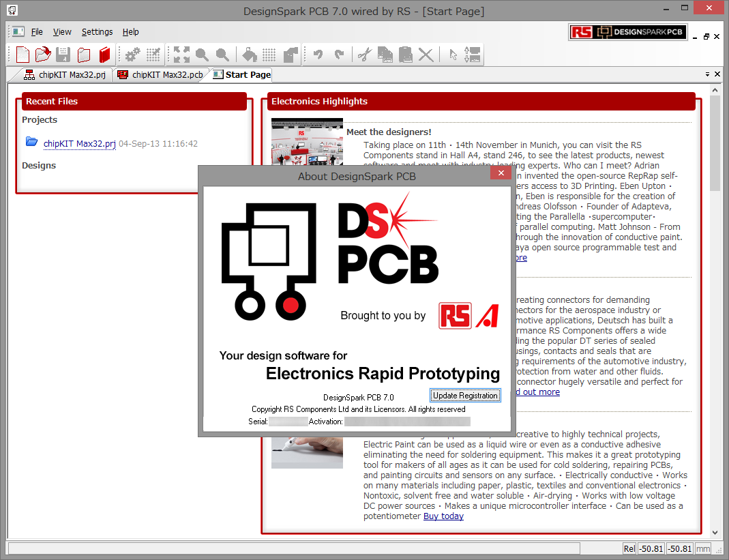Click the mm units status box

tap(703, 549)
